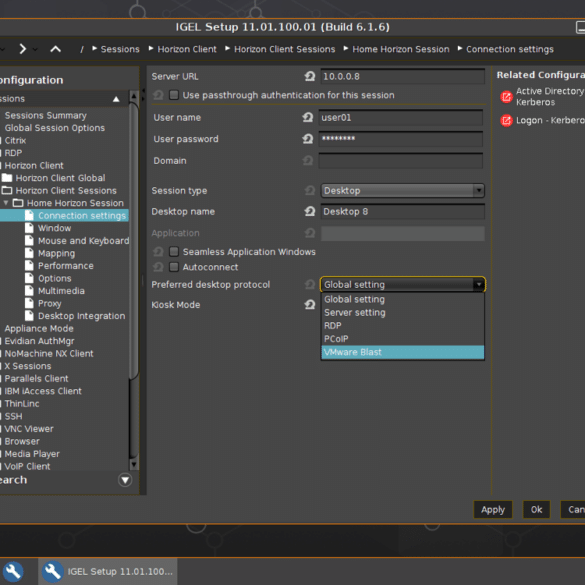Open the Session type Desktop dropdown
Screen dimensions: 585x585
tap(403, 191)
